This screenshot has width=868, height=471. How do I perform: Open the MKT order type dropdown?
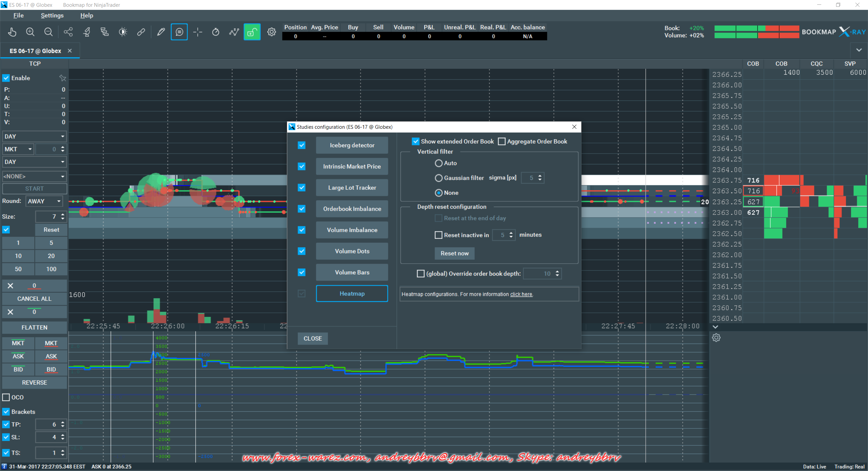click(x=18, y=149)
